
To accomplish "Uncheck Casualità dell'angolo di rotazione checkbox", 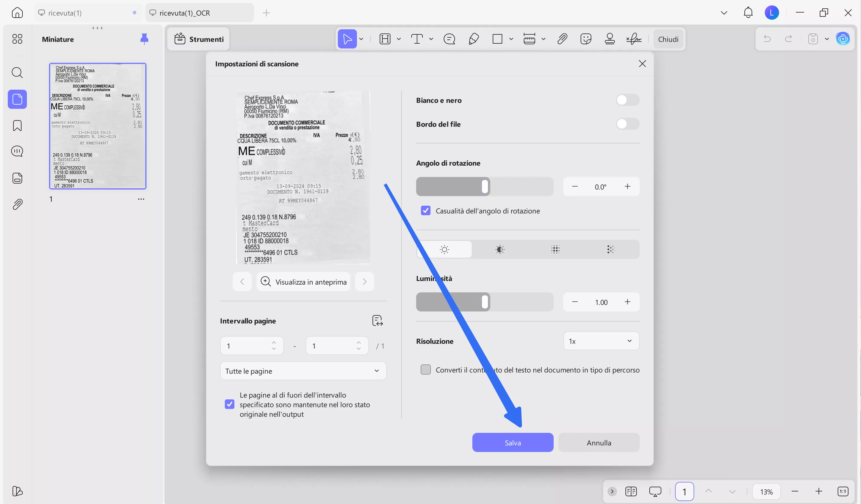I will (425, 210).
